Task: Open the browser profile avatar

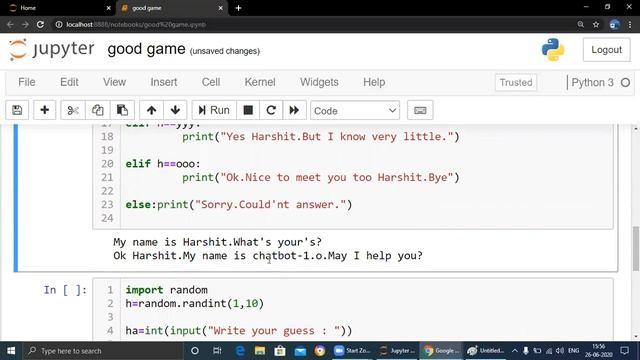Action: tap(614, 24)
